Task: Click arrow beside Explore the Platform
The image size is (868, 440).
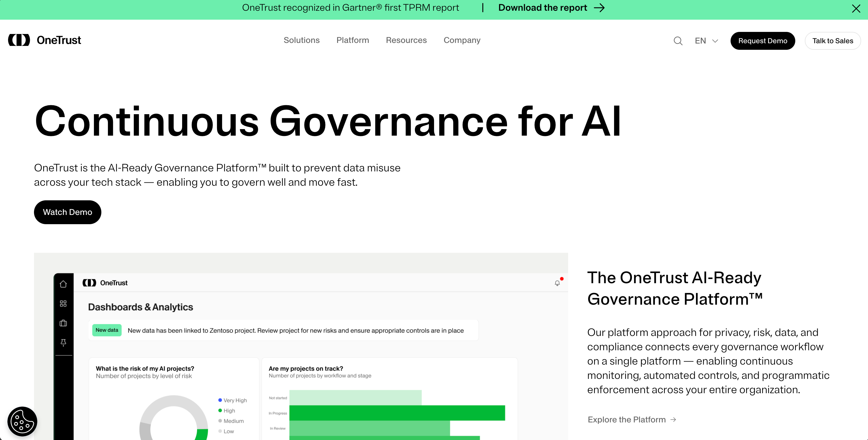Action: (x=673, y=419)
